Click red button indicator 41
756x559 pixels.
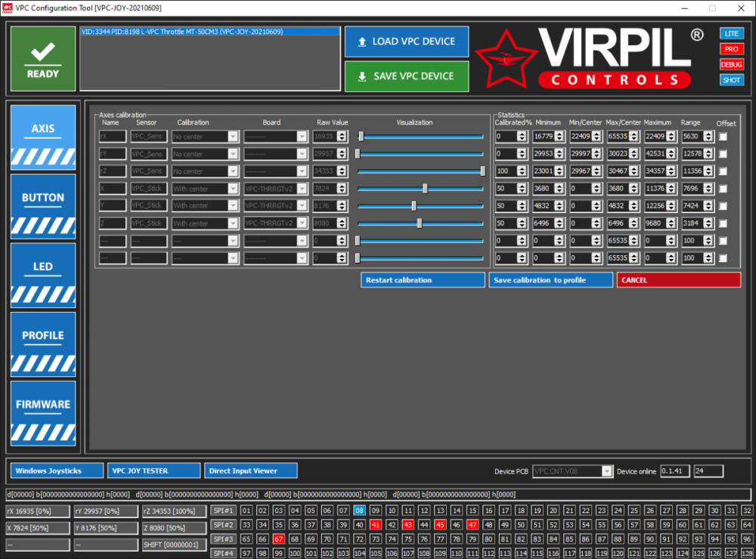376,525
